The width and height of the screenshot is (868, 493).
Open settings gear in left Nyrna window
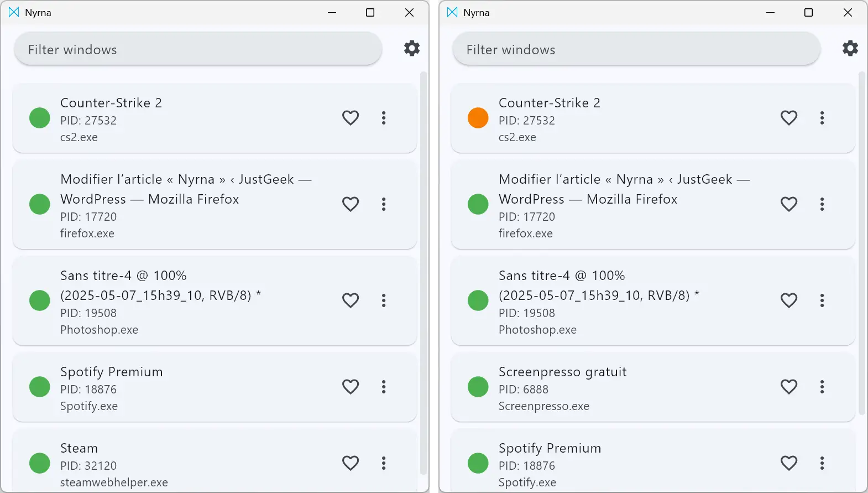point(411,49)
